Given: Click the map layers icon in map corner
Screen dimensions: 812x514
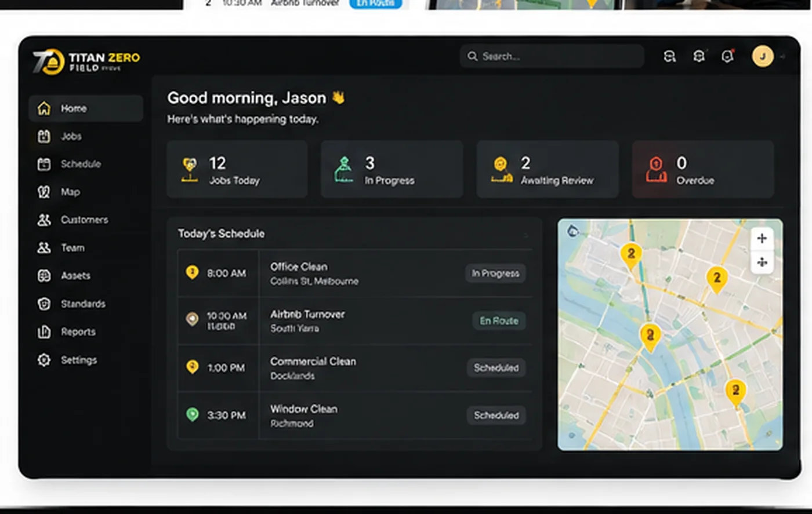Looking at the screenshot, I should [x=573, y=231].
